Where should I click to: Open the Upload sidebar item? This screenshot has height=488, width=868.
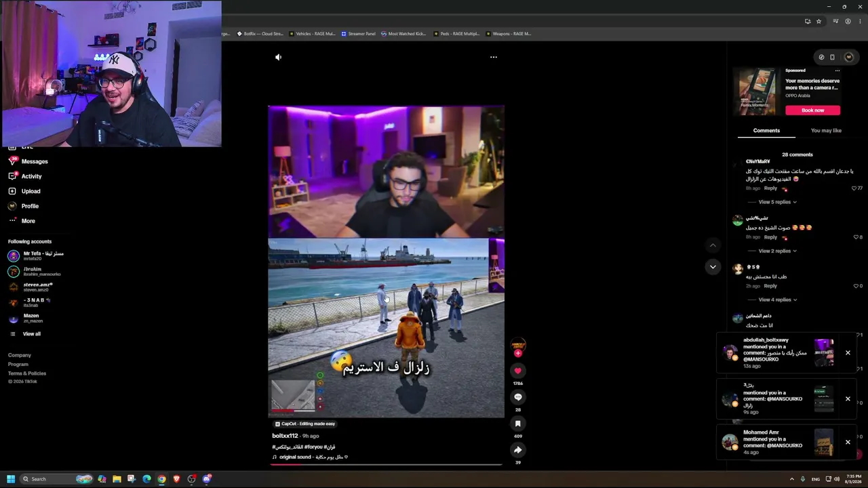tap(25, 191)
